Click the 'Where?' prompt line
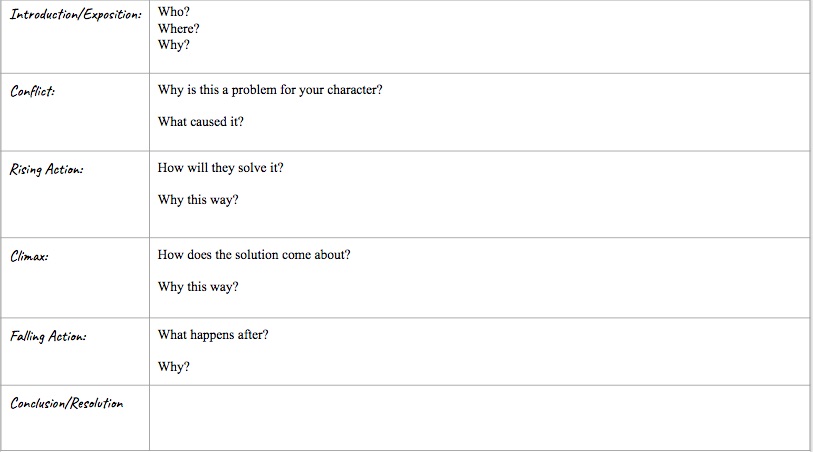The height and width of the screenshot is (452, 813). click(178, 29)
